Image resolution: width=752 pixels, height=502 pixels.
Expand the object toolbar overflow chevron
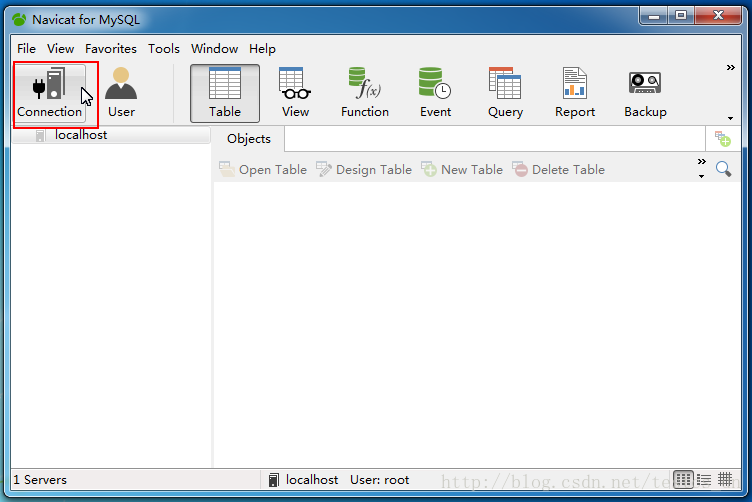[x=702, y=162]
